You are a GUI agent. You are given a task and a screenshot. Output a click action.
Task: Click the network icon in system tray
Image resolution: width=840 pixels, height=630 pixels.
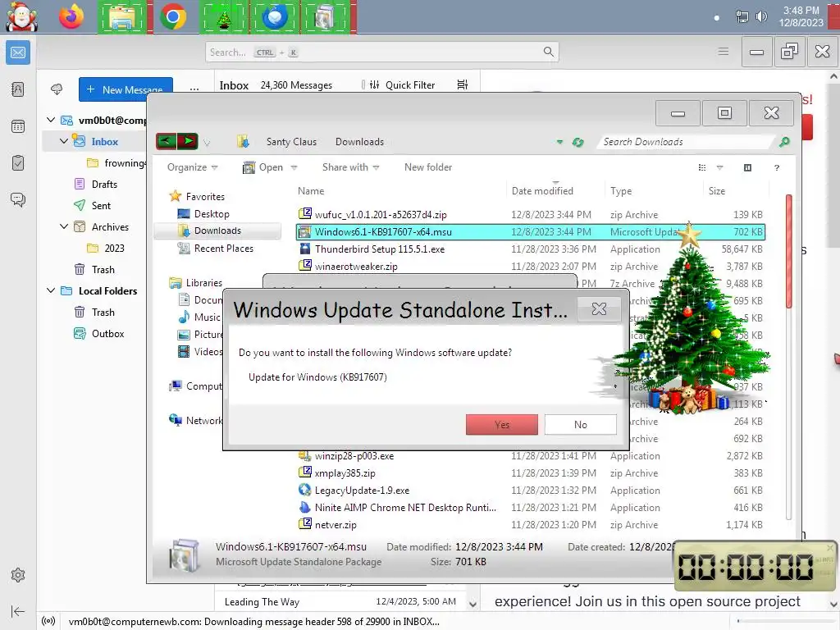tap(742, 16)
